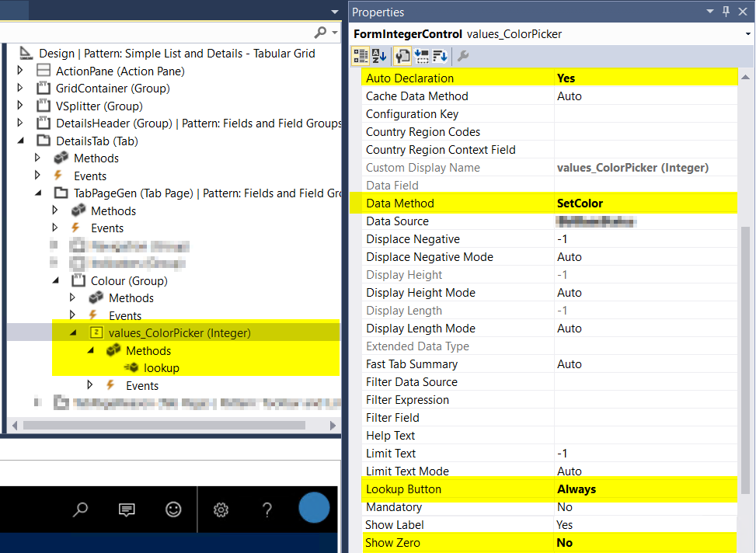Click the Show Label value Yes
Viewport: 756px width, 553px height.
click(x=646, y=524)
